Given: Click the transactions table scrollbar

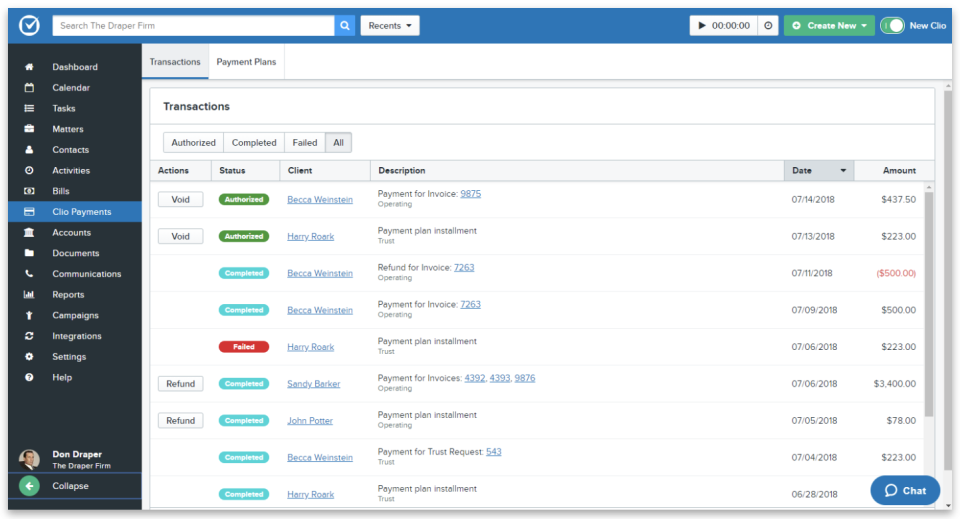Looking at the screenshot, I should (929, 306).
